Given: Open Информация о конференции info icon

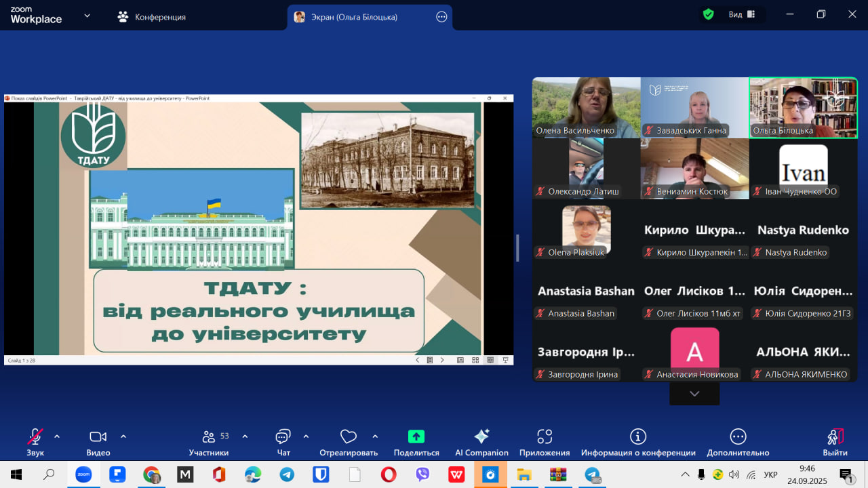Looking at the screenshot, I should (638, 437).
